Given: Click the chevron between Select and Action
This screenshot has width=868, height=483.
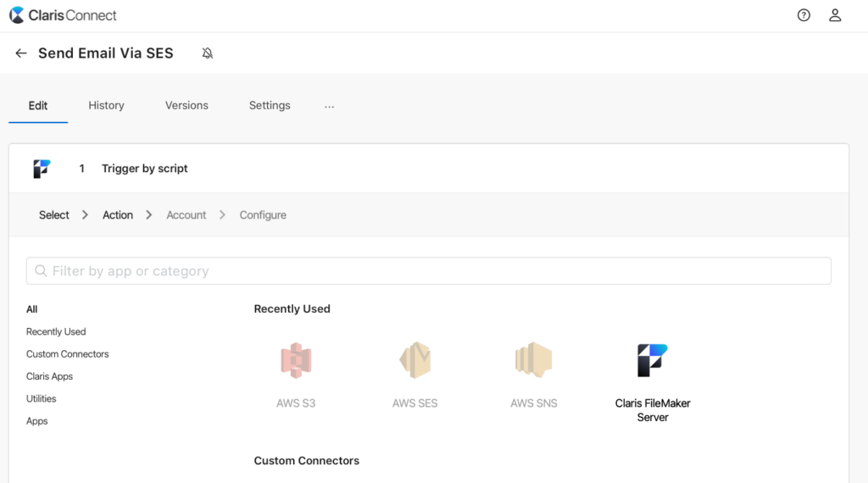Looking at the screenshot, I should click(x=86, y=214).
